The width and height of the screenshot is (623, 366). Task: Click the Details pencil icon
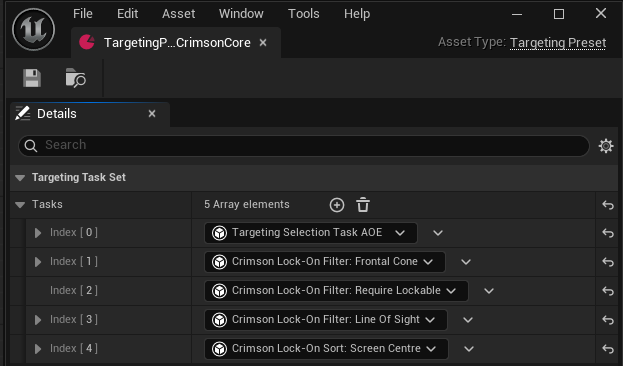click(23, 114)
